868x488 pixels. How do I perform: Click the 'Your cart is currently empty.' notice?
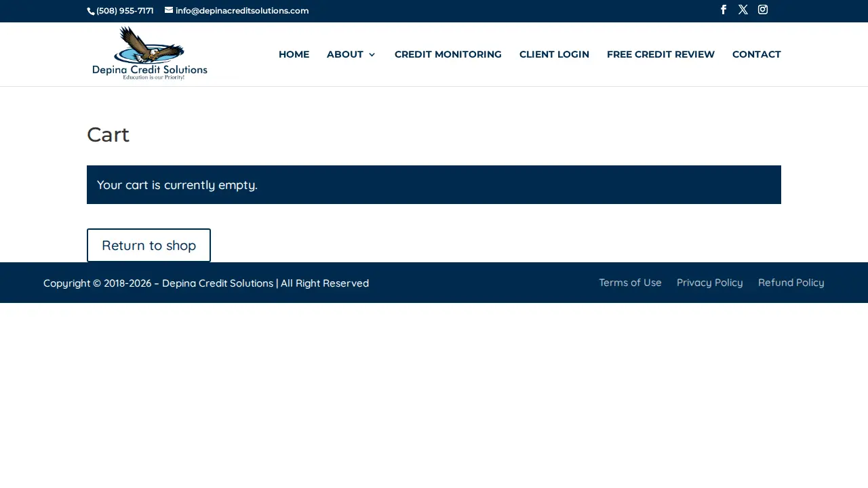coord(434,185)
